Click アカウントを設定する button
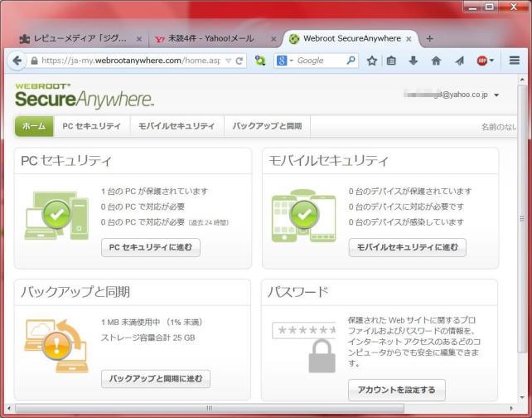The image size is (532, 418). click(x=397, y=390)
